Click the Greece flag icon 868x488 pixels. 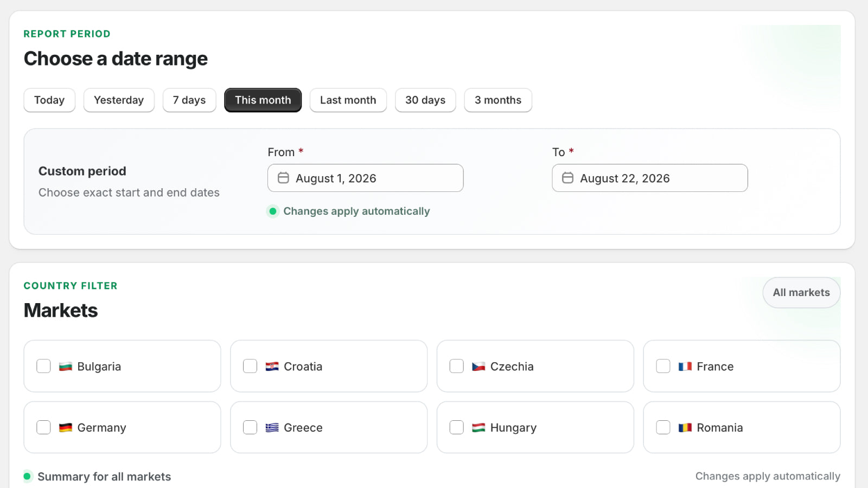[x=272, y=428]
